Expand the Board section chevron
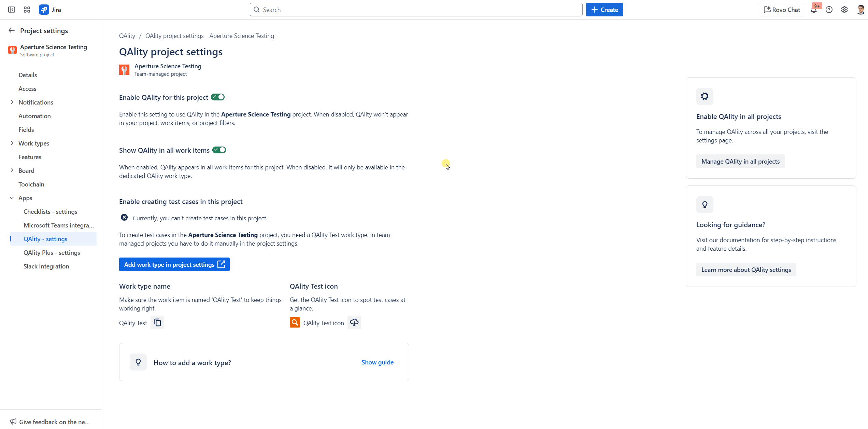Viewport: 868px width, 429px height. tap(12, 170)
